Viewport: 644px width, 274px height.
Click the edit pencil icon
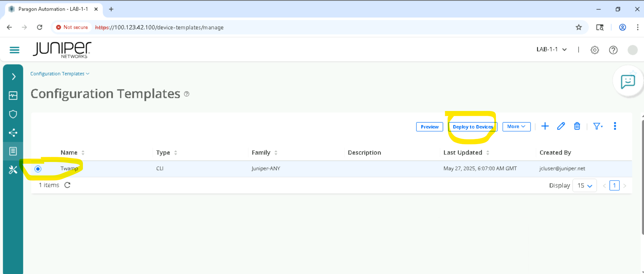click(x=561, y=126)
